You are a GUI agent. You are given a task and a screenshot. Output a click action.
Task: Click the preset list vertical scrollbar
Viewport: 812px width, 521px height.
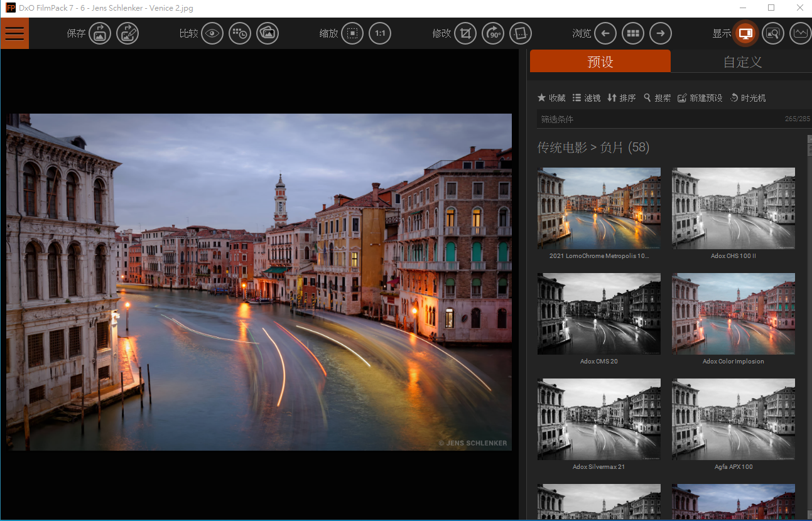point(809,326)
